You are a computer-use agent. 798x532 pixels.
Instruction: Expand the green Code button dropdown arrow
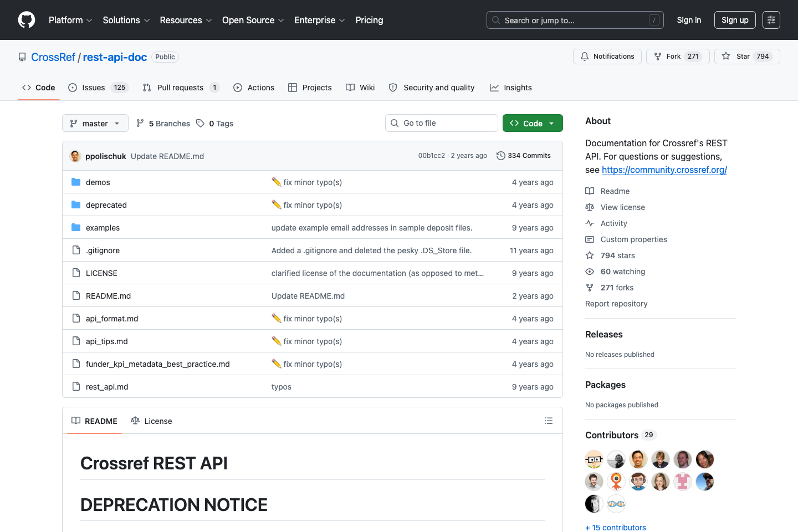pos(551,122)
